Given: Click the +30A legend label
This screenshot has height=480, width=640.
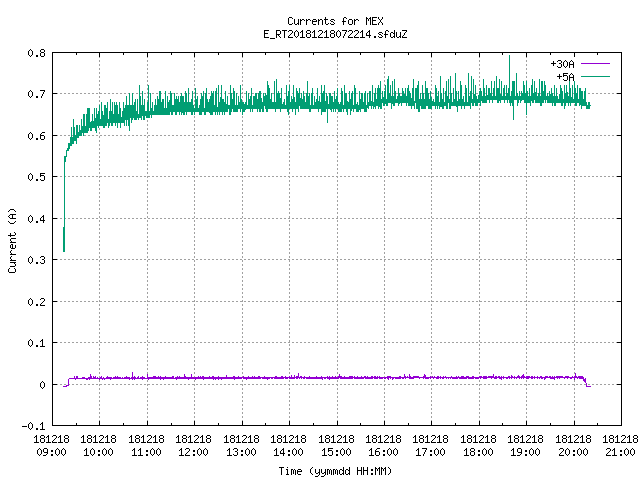Looking at the screenshot, I should pos(562,64).
